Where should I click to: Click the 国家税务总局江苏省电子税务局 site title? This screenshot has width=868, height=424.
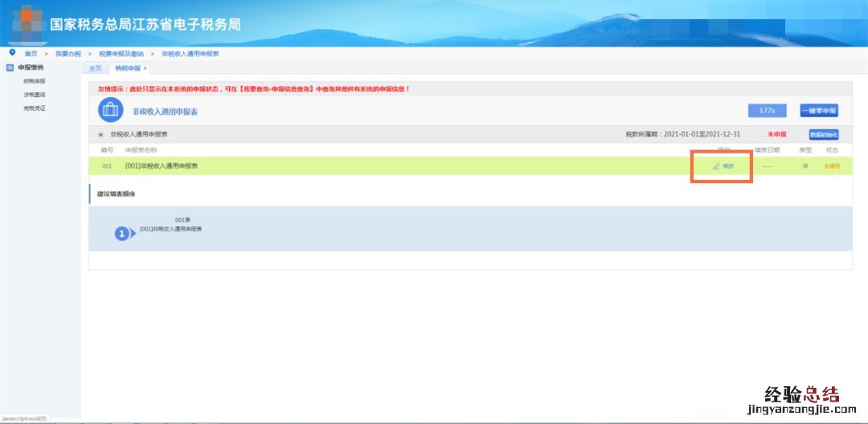coord(145,25)
